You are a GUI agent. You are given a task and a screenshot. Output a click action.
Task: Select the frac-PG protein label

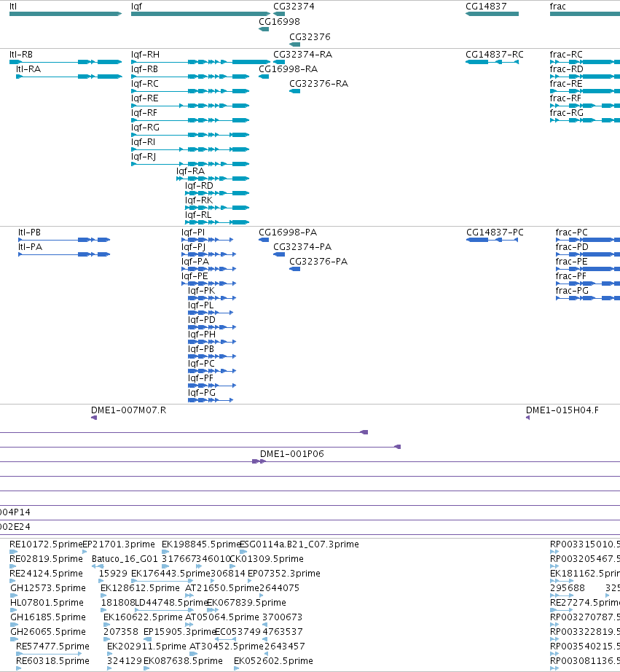click(x=572, y=291)
